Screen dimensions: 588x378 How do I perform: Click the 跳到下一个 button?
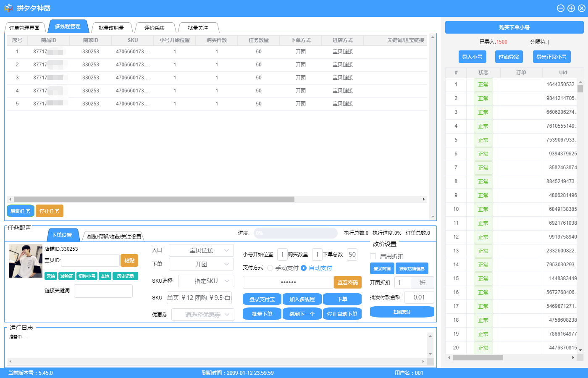coord(302,314)
